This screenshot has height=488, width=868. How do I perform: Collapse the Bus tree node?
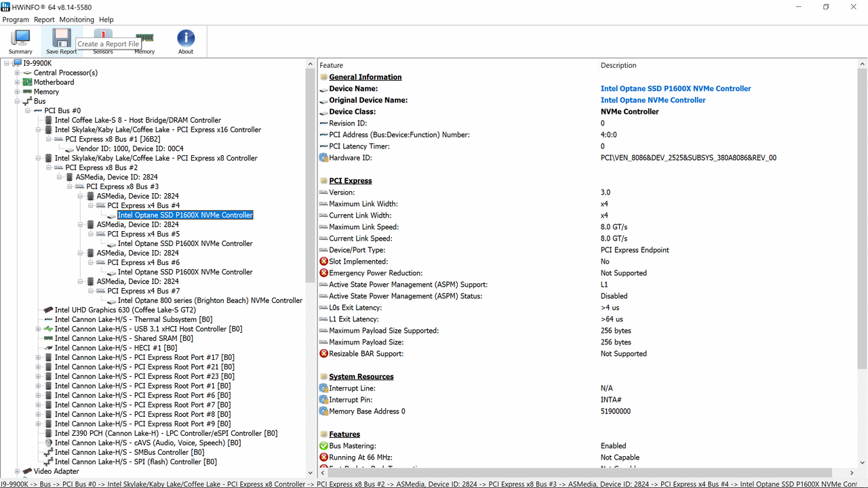tap(17, 101)
